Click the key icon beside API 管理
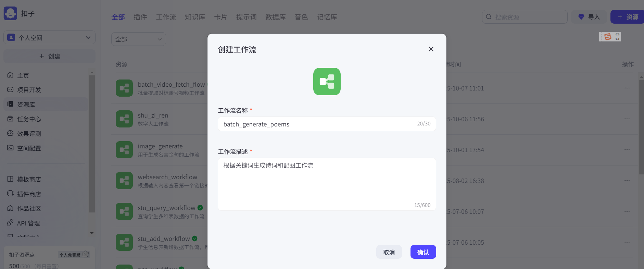 coord(10,222)
